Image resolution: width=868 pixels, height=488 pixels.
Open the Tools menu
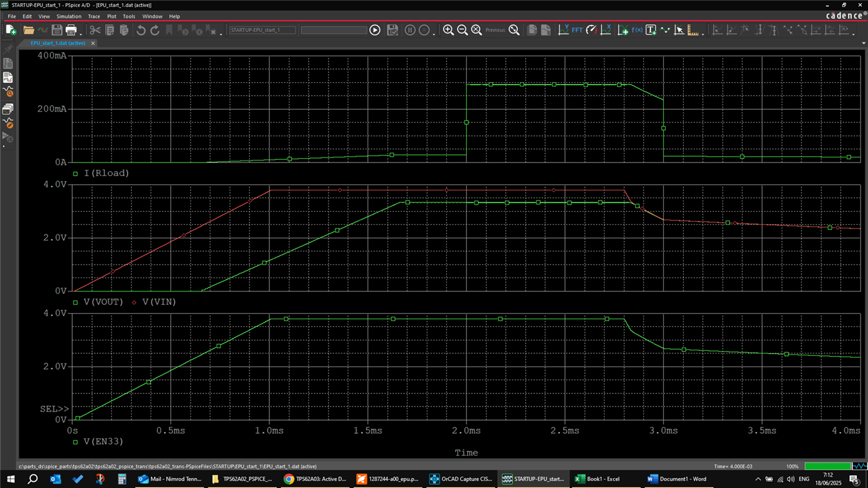(x=129, y=16)
